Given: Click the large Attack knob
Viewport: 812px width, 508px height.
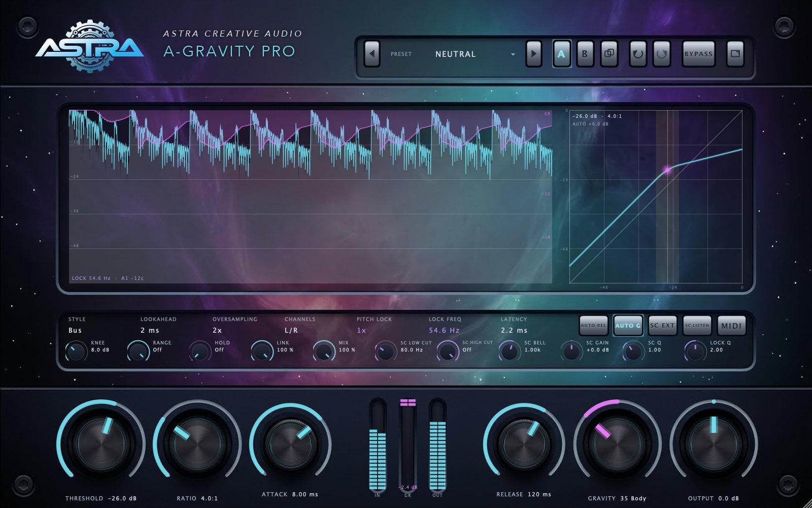Looking at the screenshot, I should click(290, 443).
